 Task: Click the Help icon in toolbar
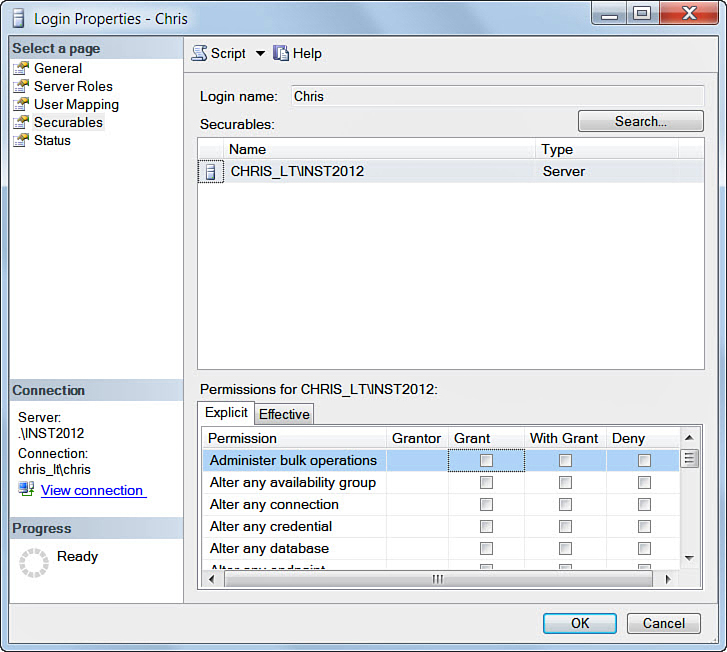(281, 53)
